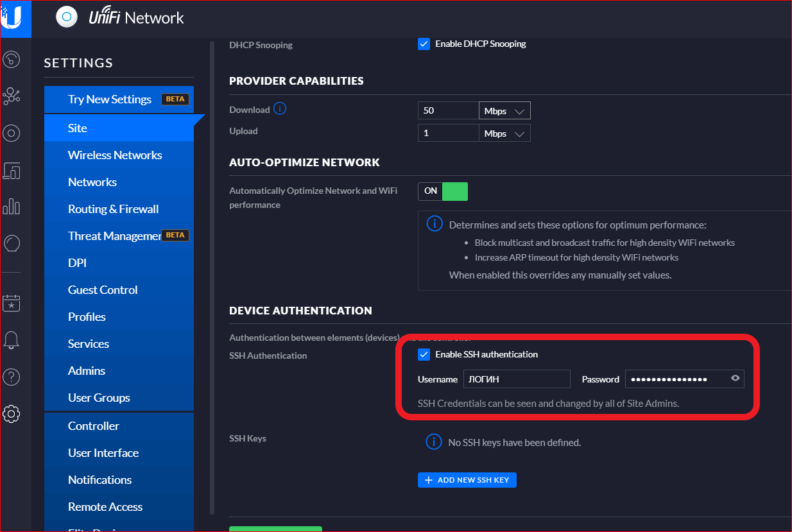
Task: Open the Settings gear icon
Action: click(x=12, y=413)
